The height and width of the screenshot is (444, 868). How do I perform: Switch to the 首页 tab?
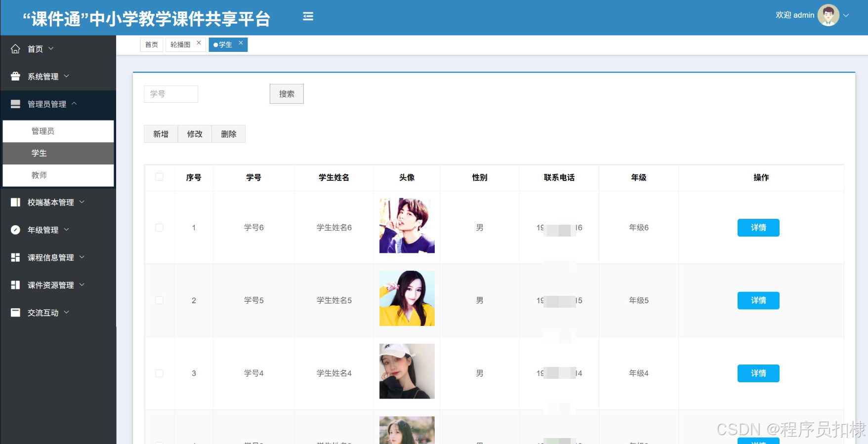[152, 44]
